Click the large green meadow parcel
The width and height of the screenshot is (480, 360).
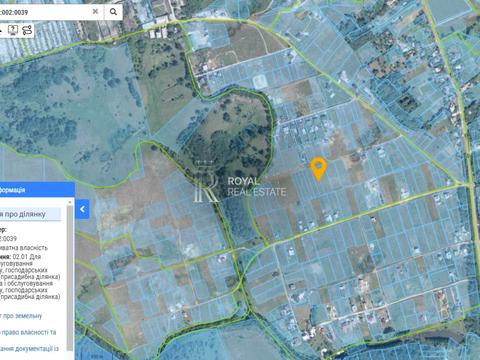coord(67,110)
